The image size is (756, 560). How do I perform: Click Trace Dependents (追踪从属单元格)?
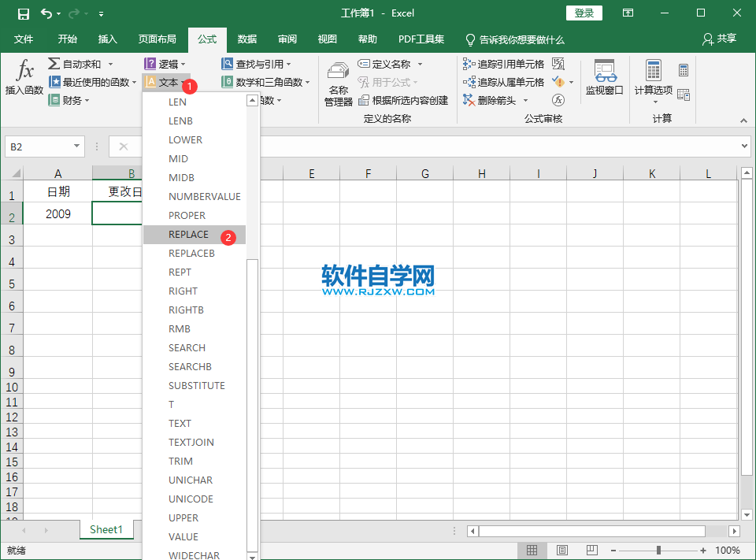503,82
